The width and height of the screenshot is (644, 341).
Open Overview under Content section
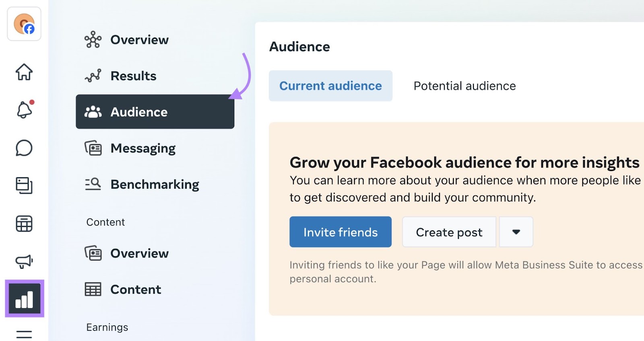pos(127,253)
